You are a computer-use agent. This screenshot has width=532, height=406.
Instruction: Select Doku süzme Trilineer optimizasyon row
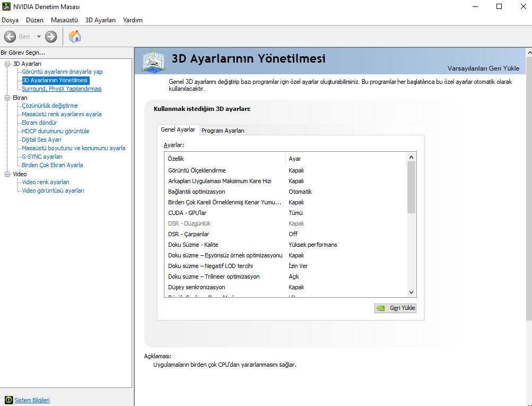pyautogui.click(x=285, y=277)
